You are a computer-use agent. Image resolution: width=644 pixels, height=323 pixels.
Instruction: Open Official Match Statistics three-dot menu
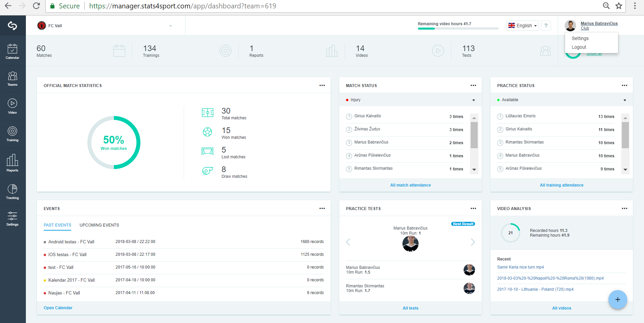point(322,85)
